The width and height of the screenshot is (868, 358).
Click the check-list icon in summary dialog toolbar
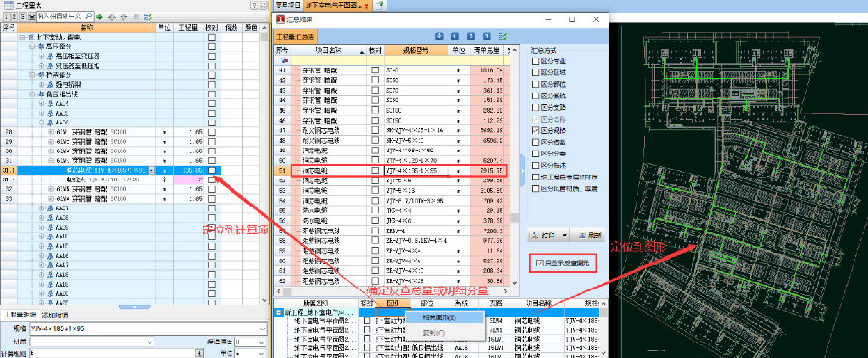[x=502, y=36]
